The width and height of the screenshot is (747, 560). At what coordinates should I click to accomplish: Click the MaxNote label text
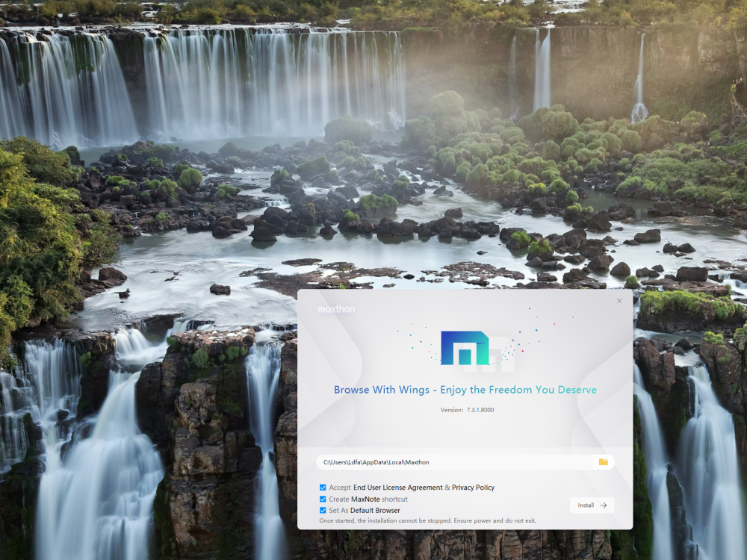(x=365, y=499)
